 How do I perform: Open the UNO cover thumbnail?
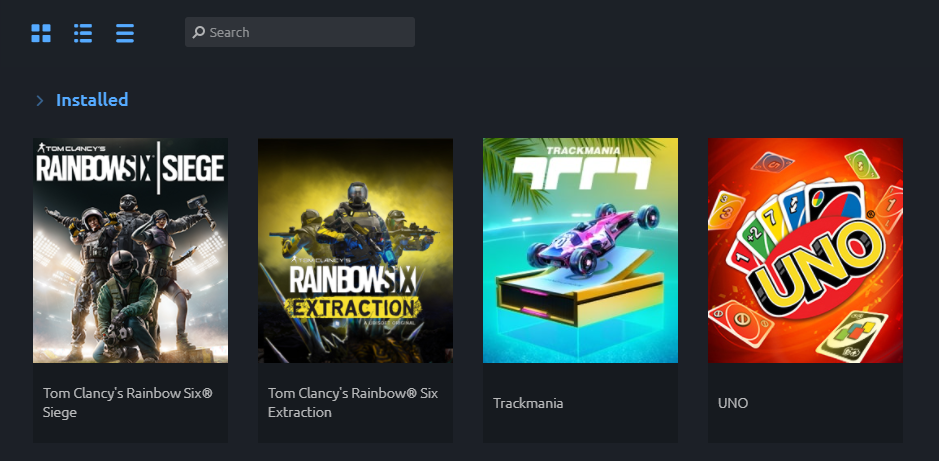[805, 250]
